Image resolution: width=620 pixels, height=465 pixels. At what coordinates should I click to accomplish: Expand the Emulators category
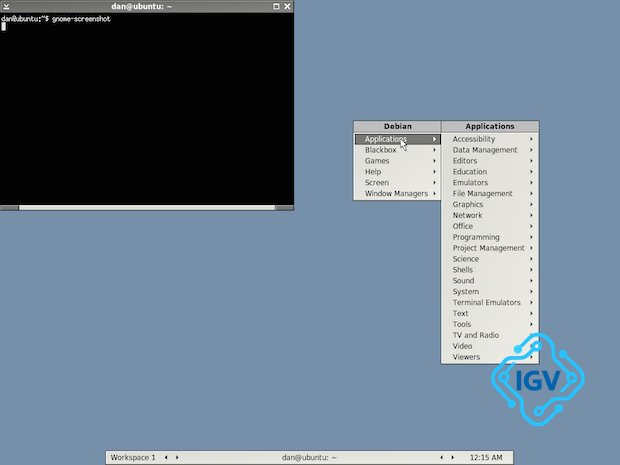[x=490, y=182]
